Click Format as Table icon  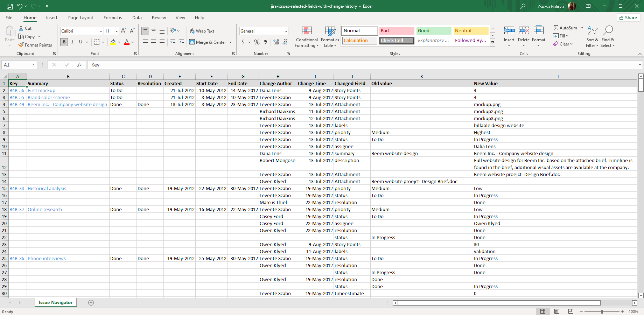[x=330, y=31]
